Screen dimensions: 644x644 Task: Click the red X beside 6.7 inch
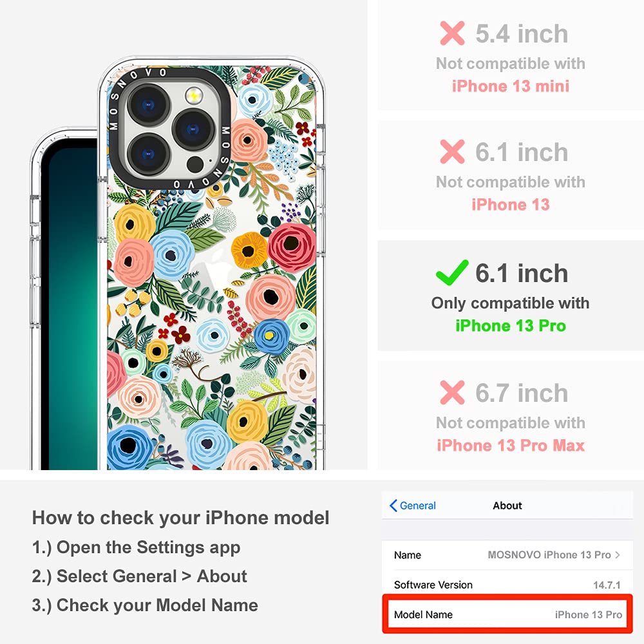click(452, 392)
